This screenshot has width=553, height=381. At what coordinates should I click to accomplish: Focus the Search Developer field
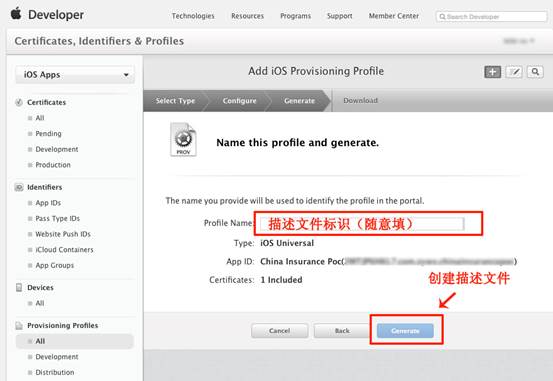pyautogui.click(x=491, y=17)
